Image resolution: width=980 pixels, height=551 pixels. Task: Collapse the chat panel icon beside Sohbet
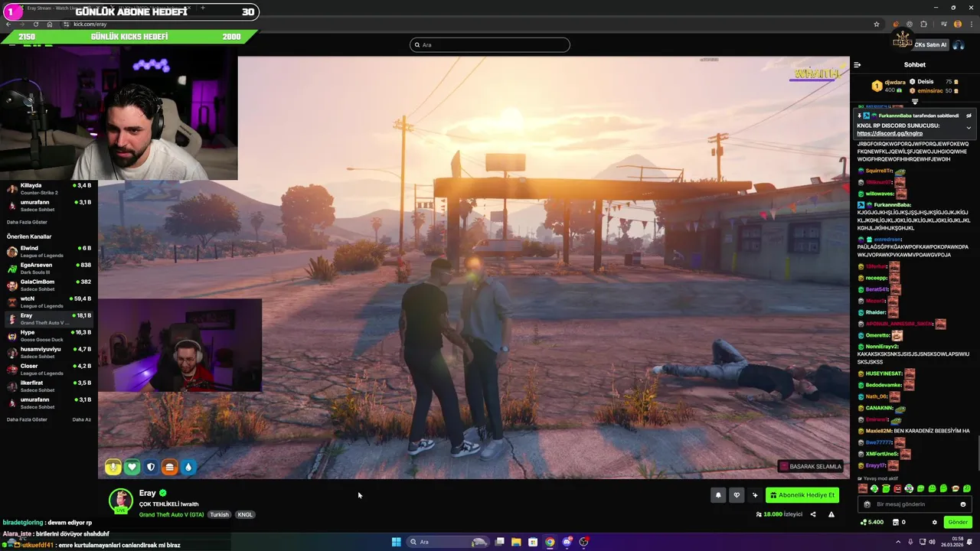click(x=857, y=65)
